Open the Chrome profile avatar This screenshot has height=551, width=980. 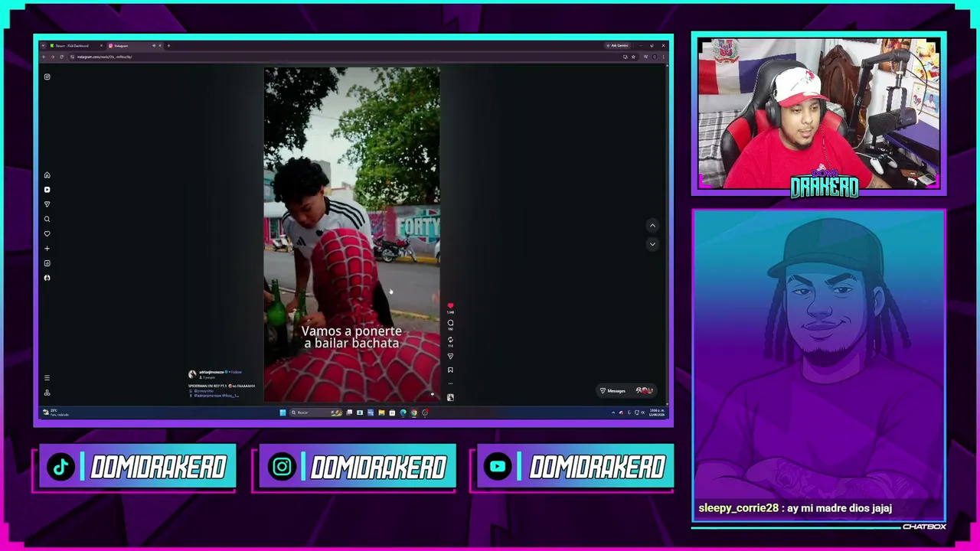tap(655, 57)
